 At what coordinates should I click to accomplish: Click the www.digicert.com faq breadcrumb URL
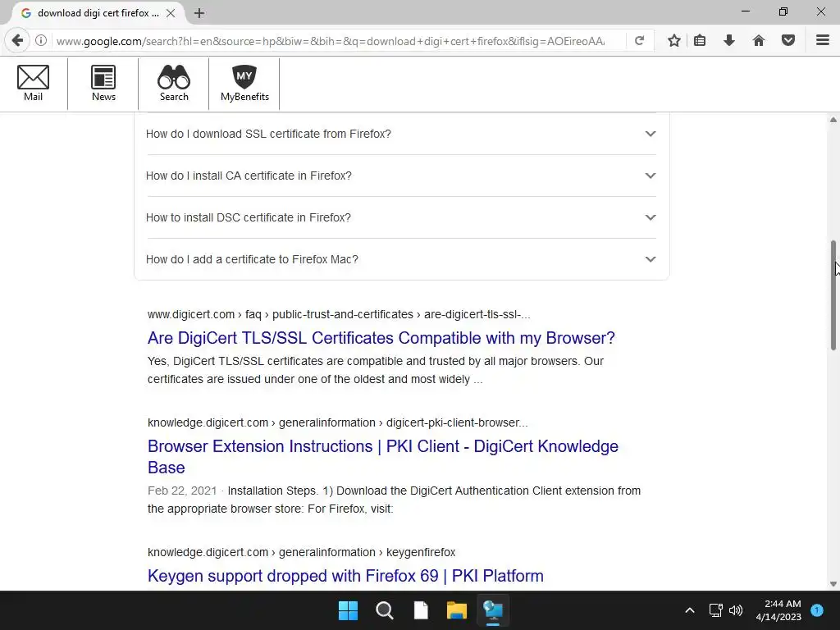coord(339,314)
